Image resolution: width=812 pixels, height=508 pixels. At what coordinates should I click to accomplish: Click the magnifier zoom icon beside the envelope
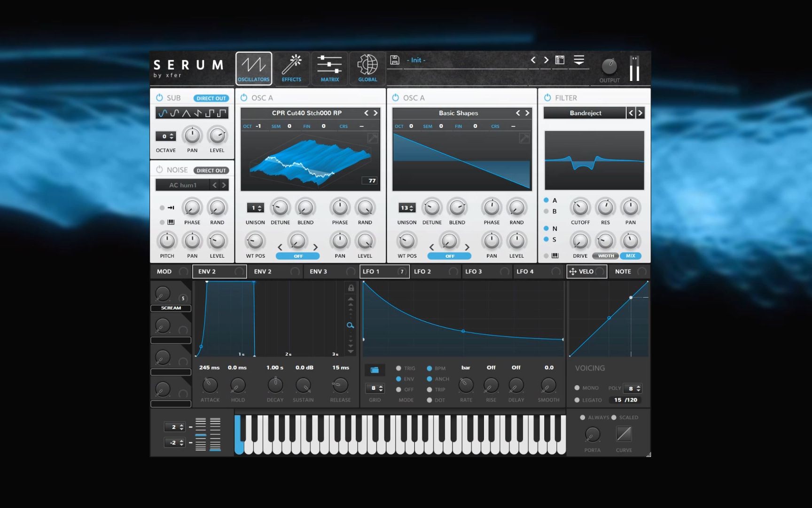click(350, 325)
